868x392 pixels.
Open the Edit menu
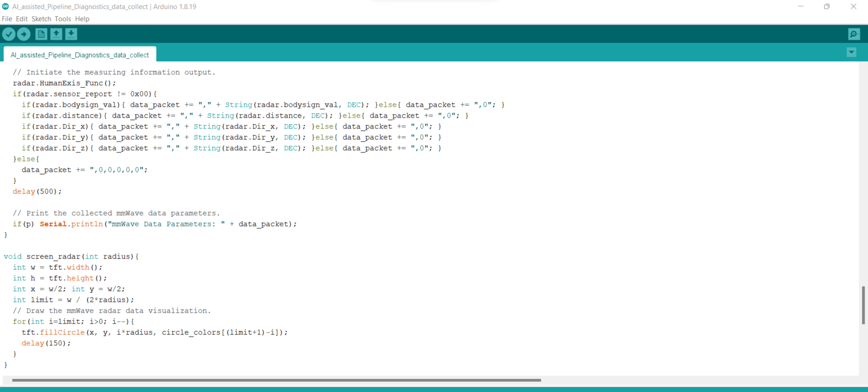(22, 19)
